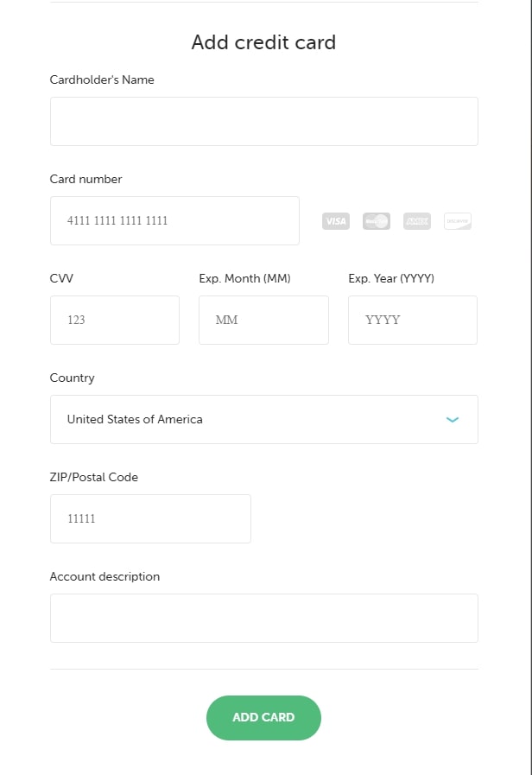Submit with the green ADD CARD button
The height and width of the screenshot is (775, 532).
pos(263,718)
